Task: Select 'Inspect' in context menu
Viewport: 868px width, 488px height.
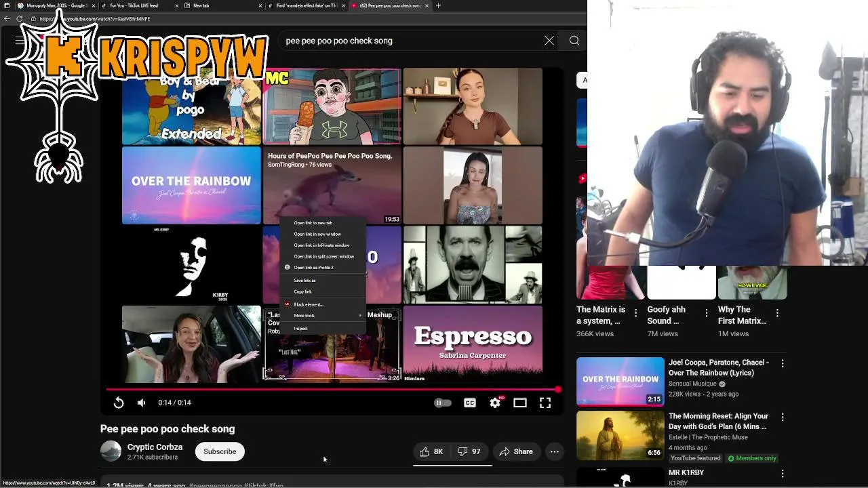Action: click(323, 329)
